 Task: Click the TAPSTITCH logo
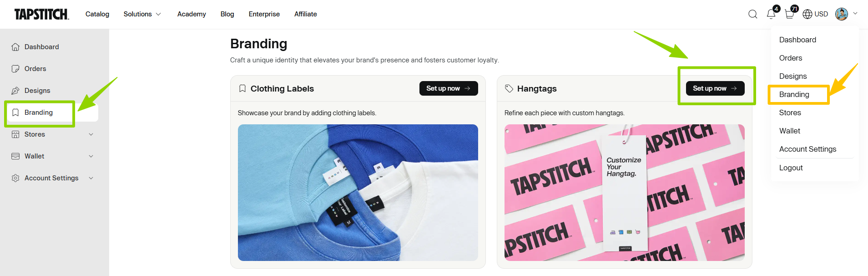tap(42, 14)
